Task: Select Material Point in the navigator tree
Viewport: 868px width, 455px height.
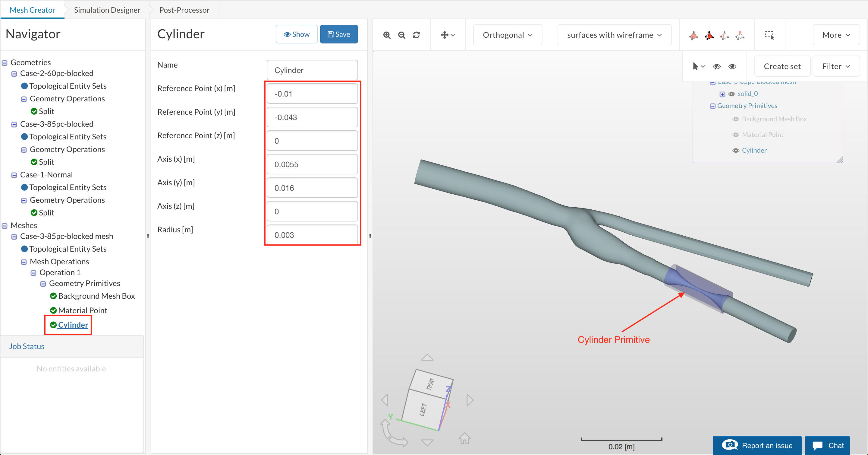Action: coord(83,310)
